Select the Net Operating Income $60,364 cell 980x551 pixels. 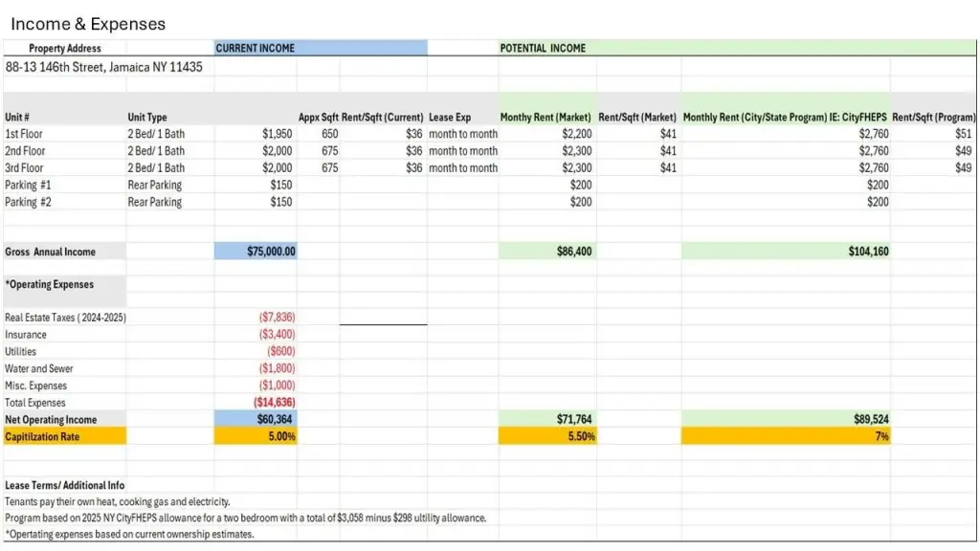(x=276, y=419)
